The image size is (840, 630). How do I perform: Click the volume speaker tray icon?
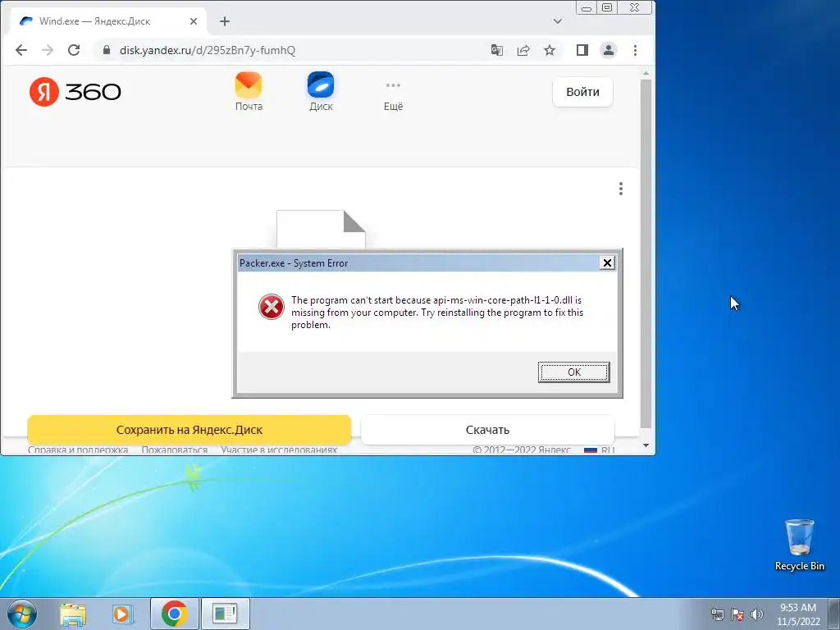[756, 614]
